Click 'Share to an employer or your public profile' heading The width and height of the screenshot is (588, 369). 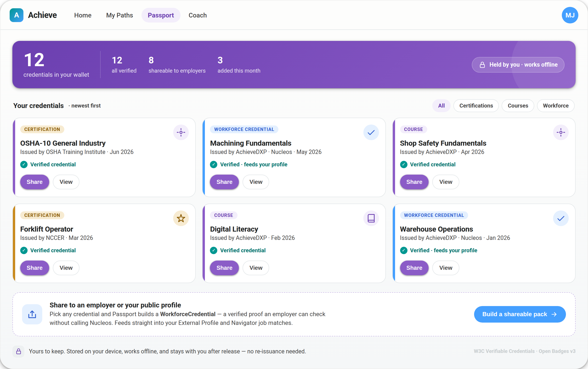click(x=115, y=305)
